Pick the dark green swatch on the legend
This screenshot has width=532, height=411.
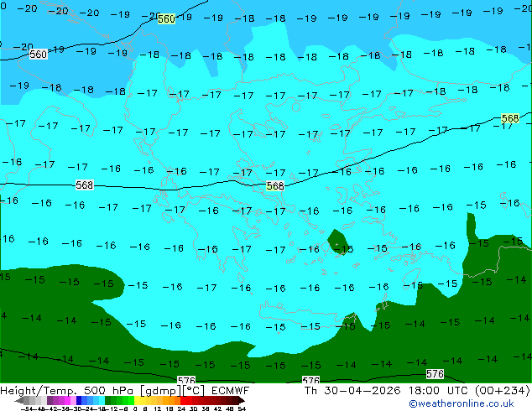pyautogui.click(x=107, y=401)
